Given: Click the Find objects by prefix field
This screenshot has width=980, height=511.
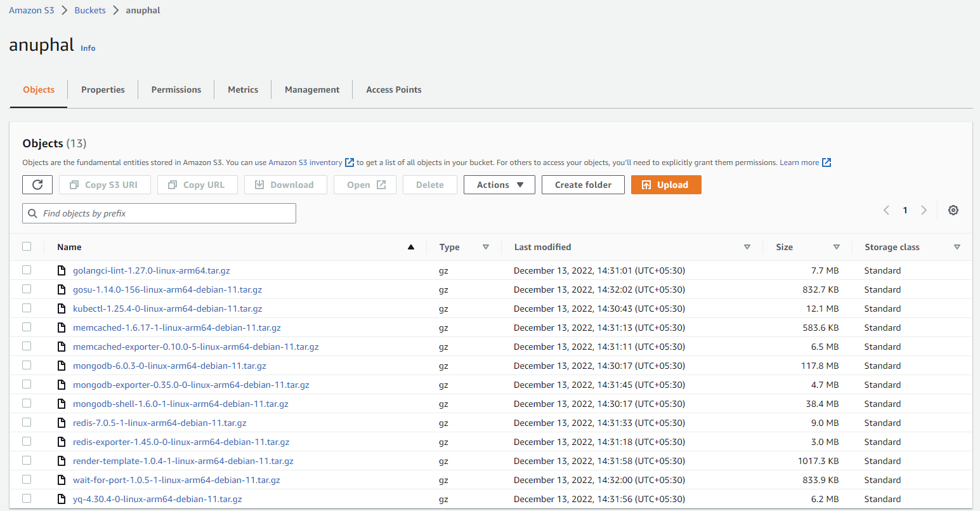Looking at the screenshot, I should click(x=159, y=213).
